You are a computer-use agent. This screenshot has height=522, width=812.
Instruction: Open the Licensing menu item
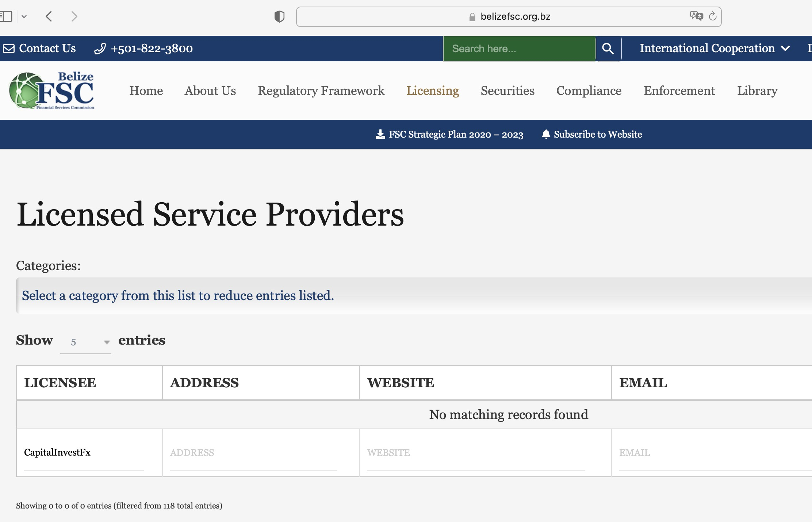point(432,91)
